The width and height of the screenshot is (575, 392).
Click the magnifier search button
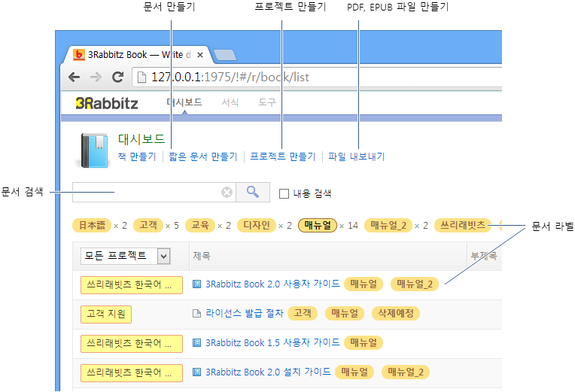[253, 192]
